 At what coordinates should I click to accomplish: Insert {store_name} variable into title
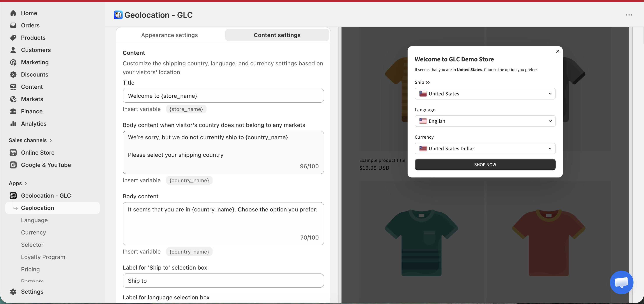186,109
